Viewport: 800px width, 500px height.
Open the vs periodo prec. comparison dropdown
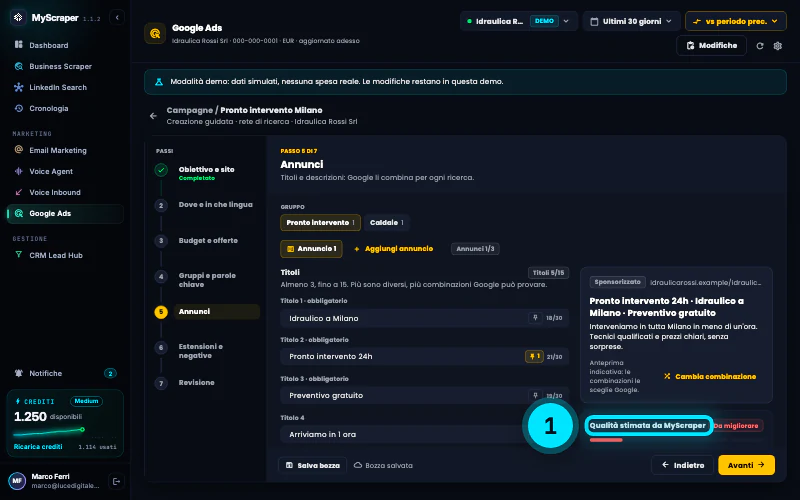click(735, 21)
